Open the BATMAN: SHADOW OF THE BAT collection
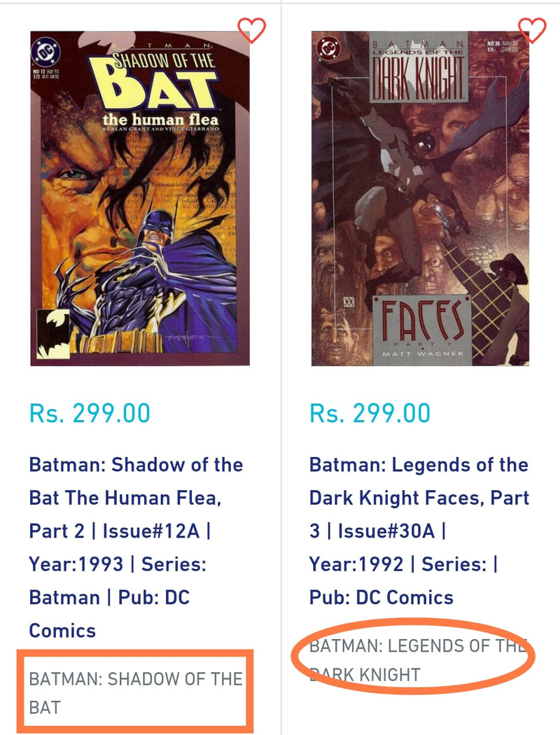 [135, 693]
